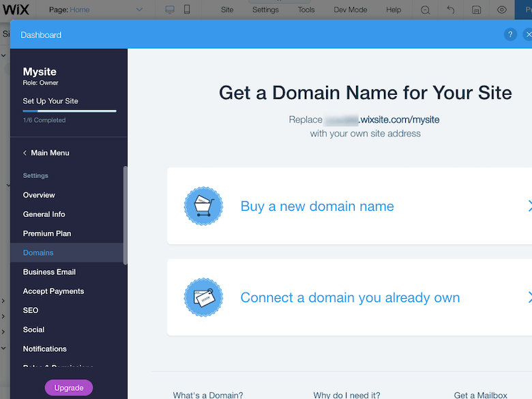The width and height of the screenshot is (532, 399).
Task: Go back to Main Menu
Action: (x=46, y=153)
